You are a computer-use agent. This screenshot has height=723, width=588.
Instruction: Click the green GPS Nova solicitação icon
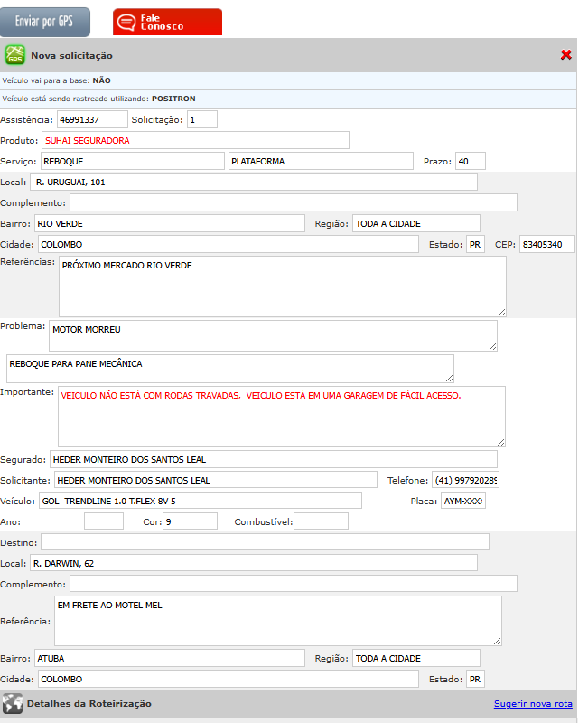tap(14, 55)
